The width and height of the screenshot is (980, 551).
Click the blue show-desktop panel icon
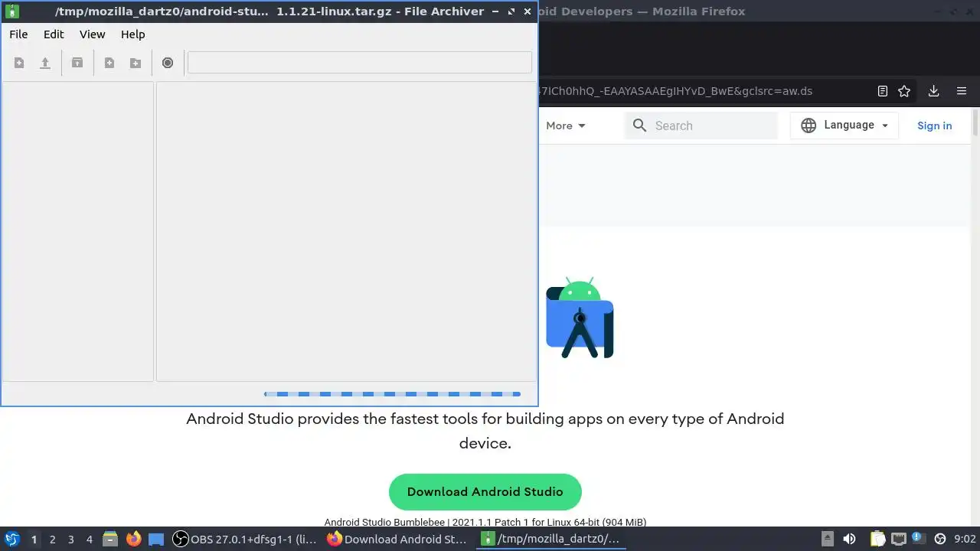[156, 540]
